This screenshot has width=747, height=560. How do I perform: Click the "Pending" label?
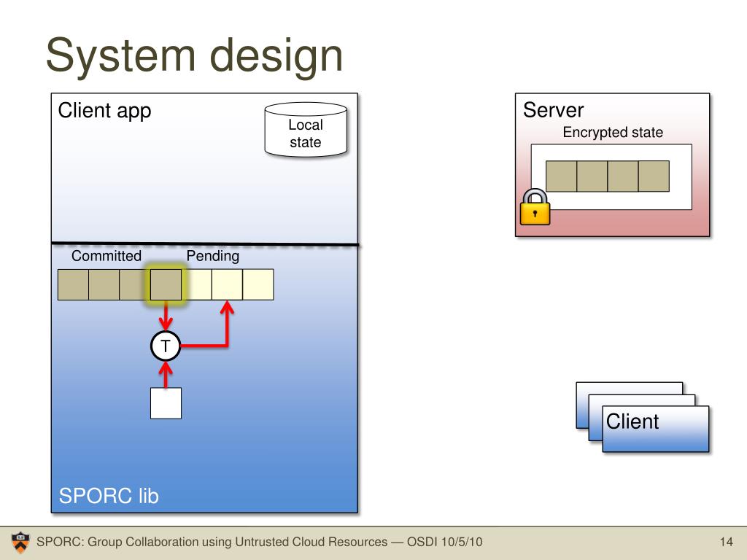point(212,256)
